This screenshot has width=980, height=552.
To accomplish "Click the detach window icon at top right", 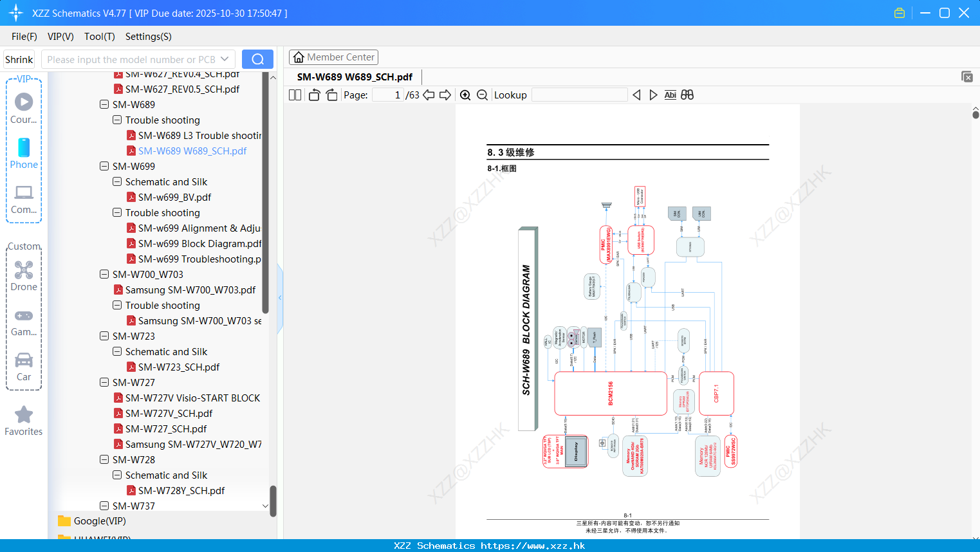I will (x=967, y=77).
